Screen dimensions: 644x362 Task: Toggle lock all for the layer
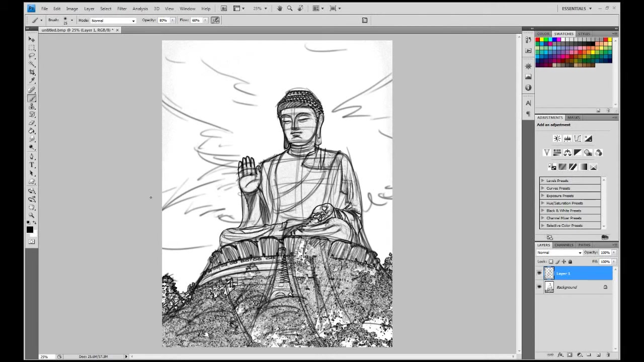pos(570,261)
